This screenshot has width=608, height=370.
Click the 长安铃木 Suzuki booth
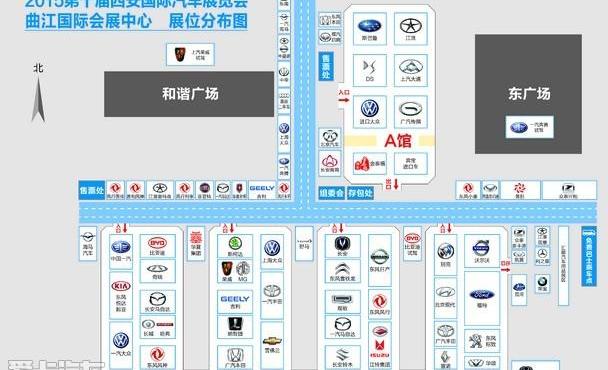click(x=342, y=358)
